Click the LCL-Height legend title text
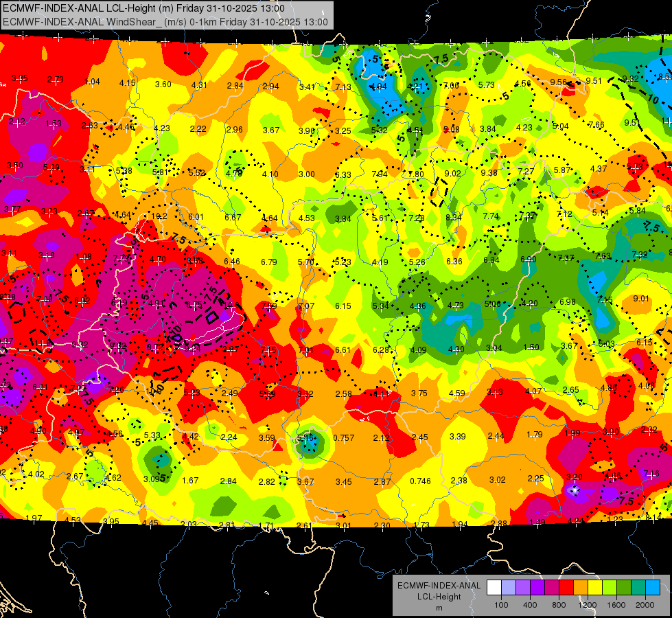This screenshot has height=618, width=672. pos(439,597)
